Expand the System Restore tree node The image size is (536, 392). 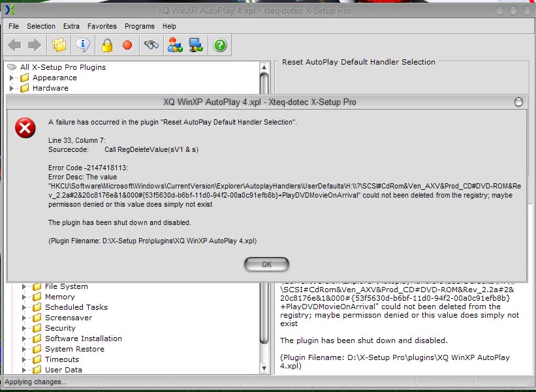pos(24,349)
